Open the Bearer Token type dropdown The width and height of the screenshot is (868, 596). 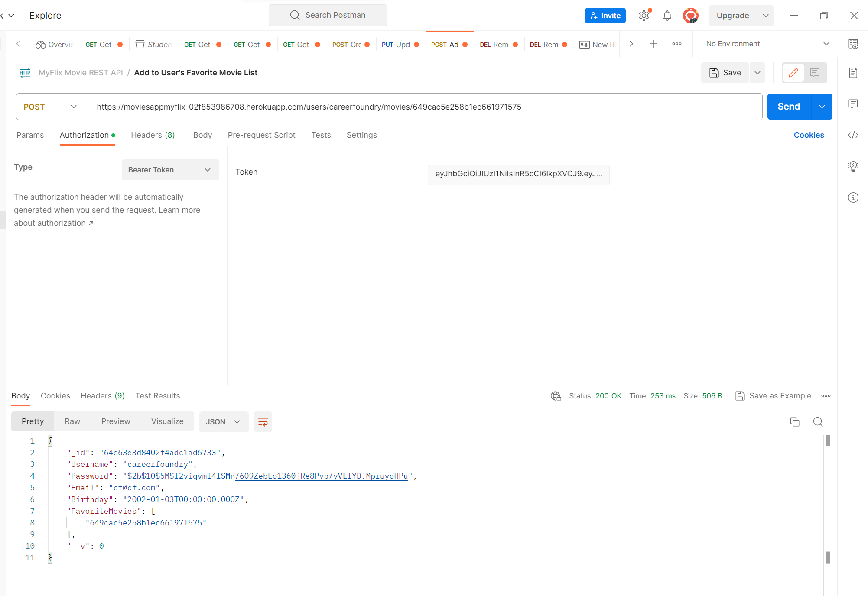click(x=170, y=170)
